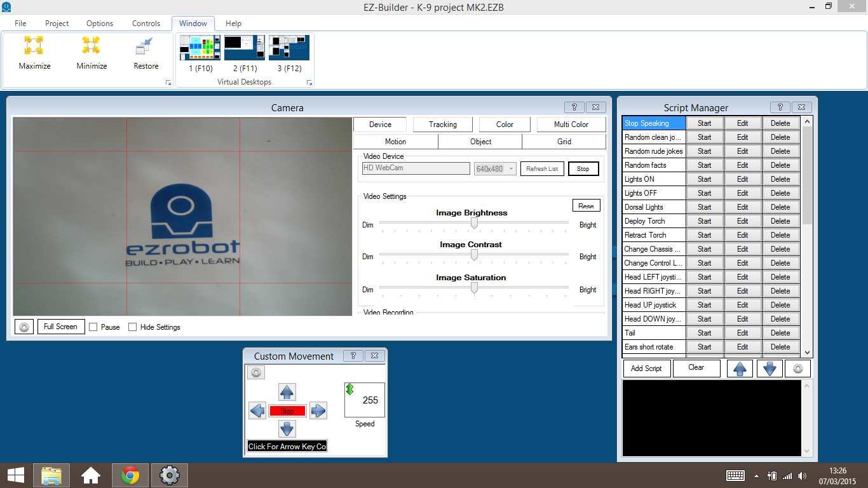Click the up arrow in Custom Movement
This screenshot has width=868, height=488.
click(x=287, y=391)
